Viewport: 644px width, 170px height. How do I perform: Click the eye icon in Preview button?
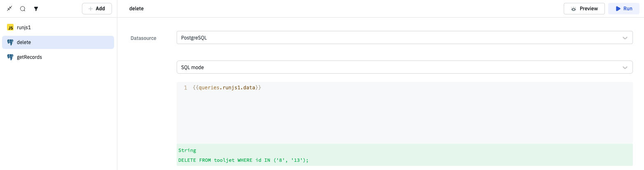[573, 9]
